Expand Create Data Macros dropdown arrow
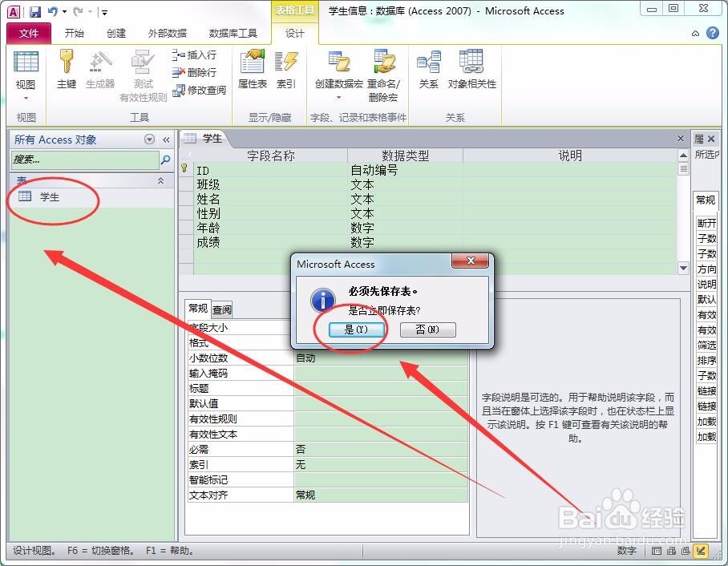The width and height of the screenshot is (728, 566). 338,98
